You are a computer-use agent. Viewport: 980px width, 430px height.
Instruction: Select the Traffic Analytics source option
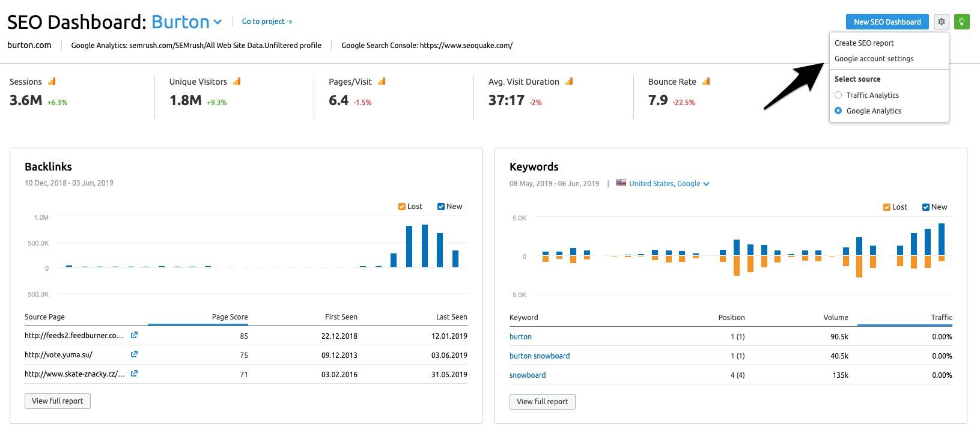pyautogui.click(x=838, y=95)
